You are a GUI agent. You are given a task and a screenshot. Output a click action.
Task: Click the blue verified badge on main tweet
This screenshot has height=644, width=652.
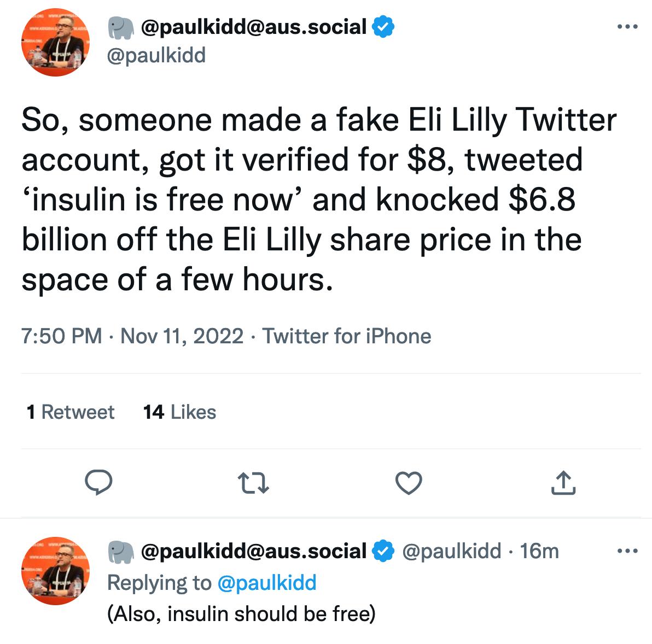pos(383,27)
